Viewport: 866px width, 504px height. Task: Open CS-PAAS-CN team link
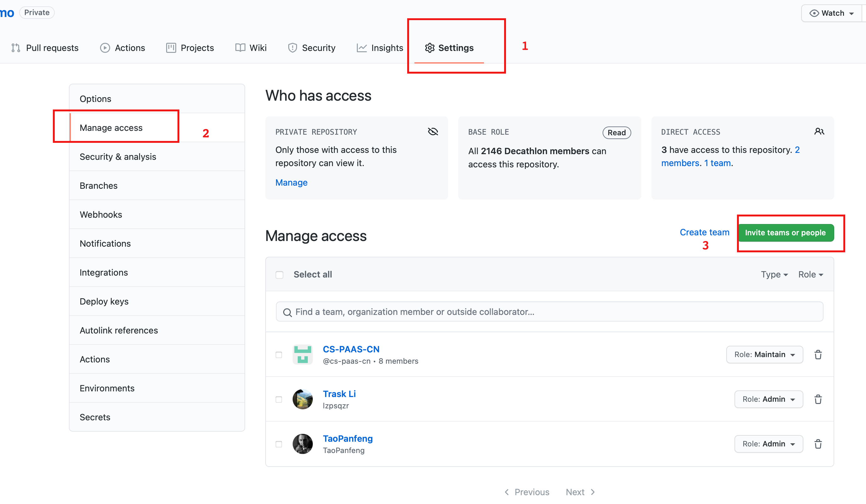pos(351,349)
